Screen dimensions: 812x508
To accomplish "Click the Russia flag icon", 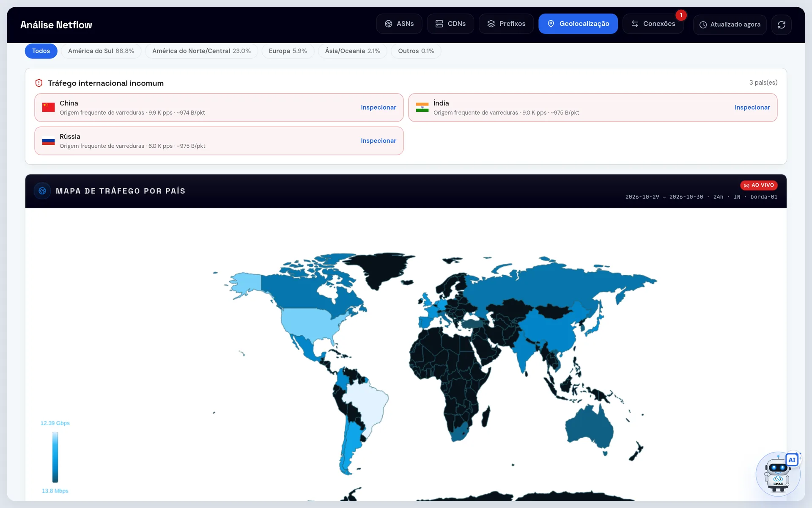I will [48, 141].
